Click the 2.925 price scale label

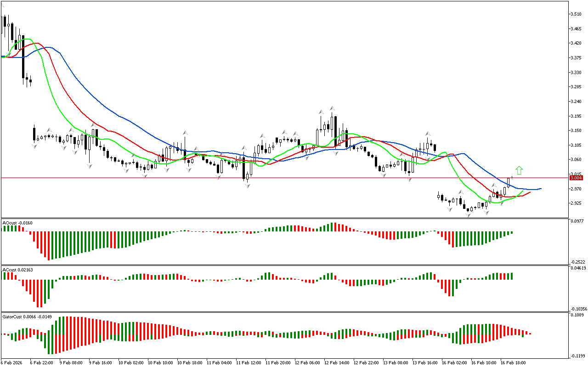[576, 203]
